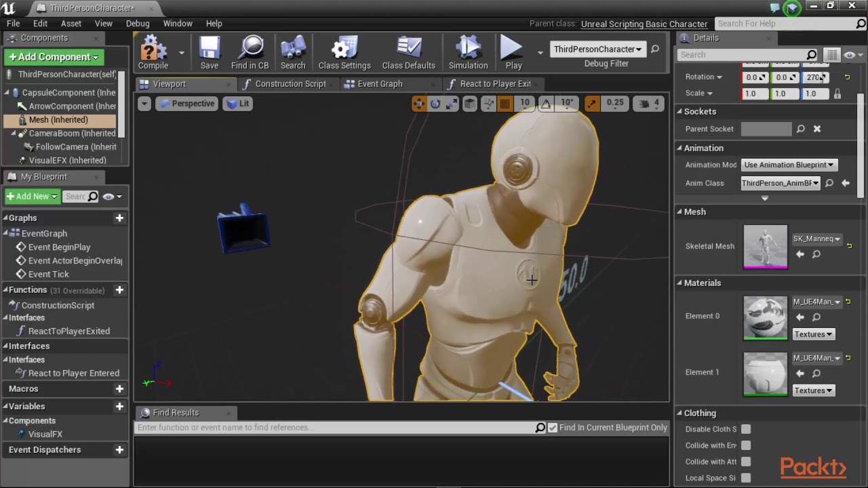Check the first Collide with Env checkbox

pyautogui.click(x=746, y=445)
